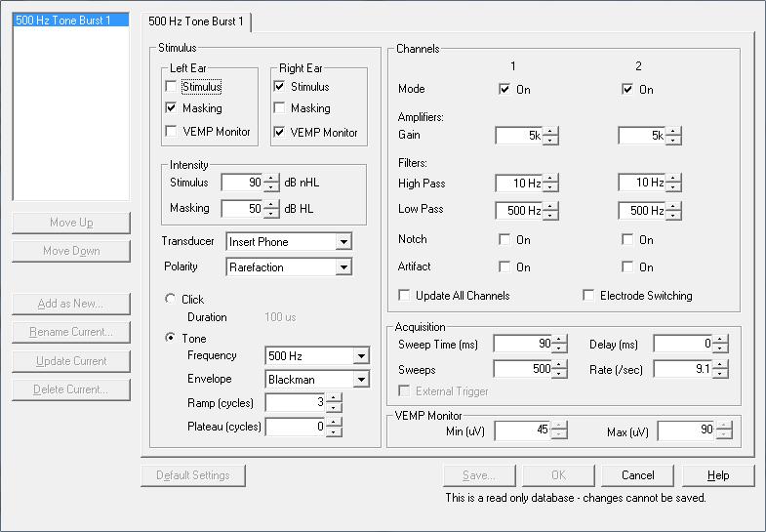This screenshot has width=766, height=532.
Task: Click channel 1 Gain field showing 5k
Action: pyautogui.click(x=519, y=136)
